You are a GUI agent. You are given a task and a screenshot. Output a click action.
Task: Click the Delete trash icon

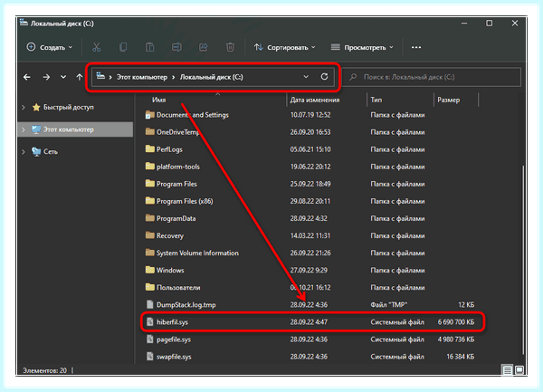click(230, 47)
